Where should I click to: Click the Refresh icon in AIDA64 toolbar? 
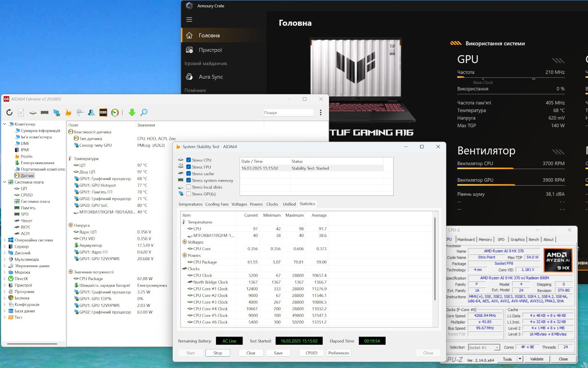tap(10, 113)
